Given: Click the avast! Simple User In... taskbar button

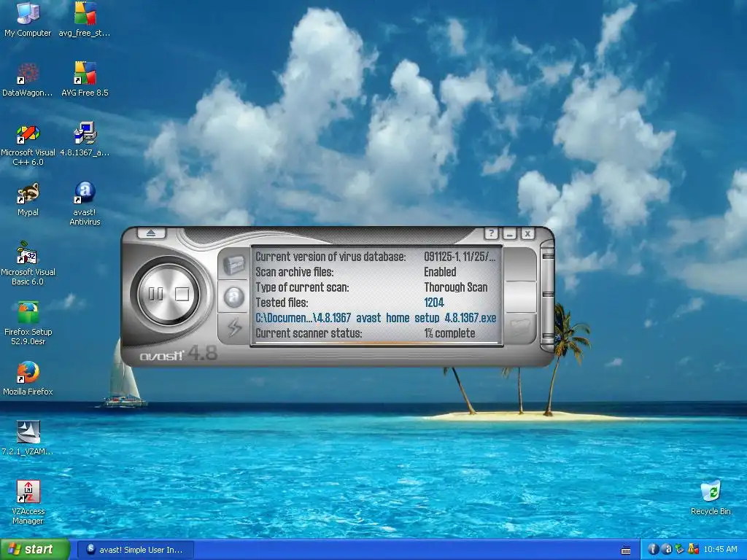Looking at the screenshot, I should click(135, 550).
